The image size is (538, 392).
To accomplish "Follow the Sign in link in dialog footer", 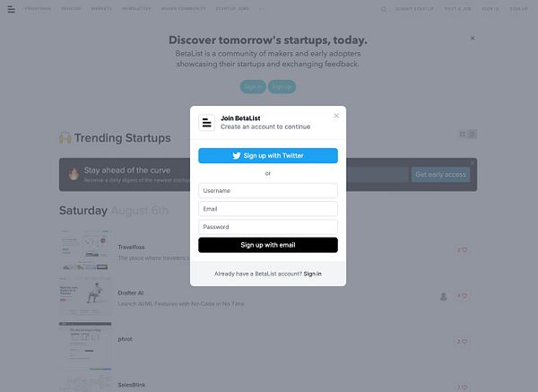I will click(312, 274).
